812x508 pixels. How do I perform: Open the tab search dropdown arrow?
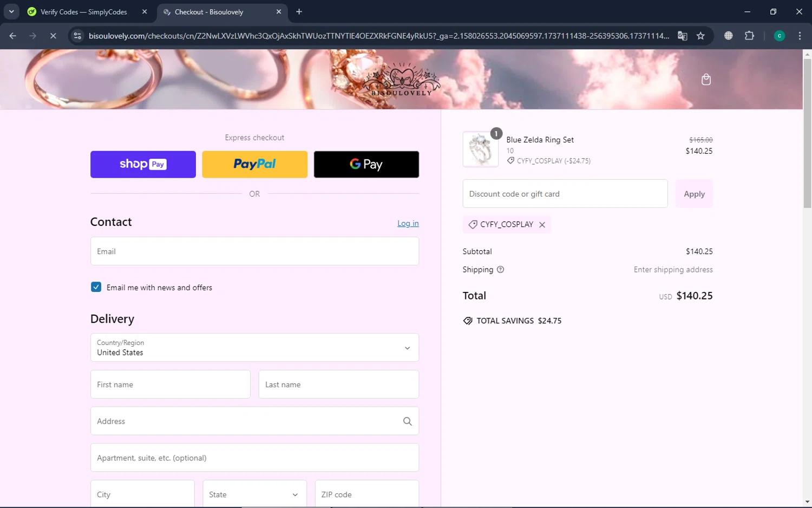click(x=11, y=11)
